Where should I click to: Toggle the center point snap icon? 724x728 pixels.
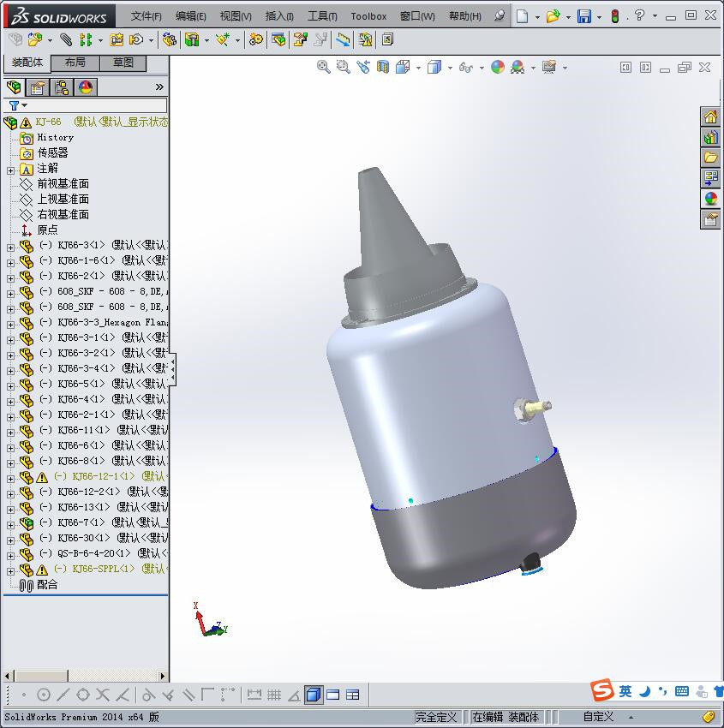point(43,695)
